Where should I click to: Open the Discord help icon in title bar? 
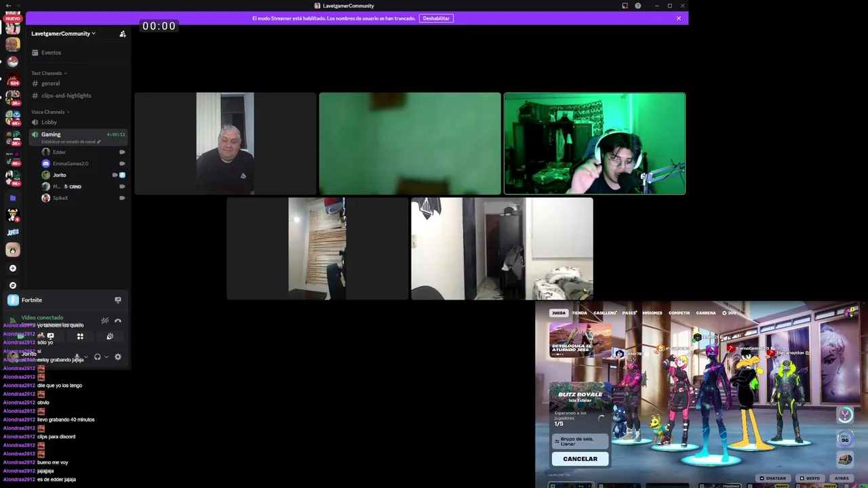[637, 5]
